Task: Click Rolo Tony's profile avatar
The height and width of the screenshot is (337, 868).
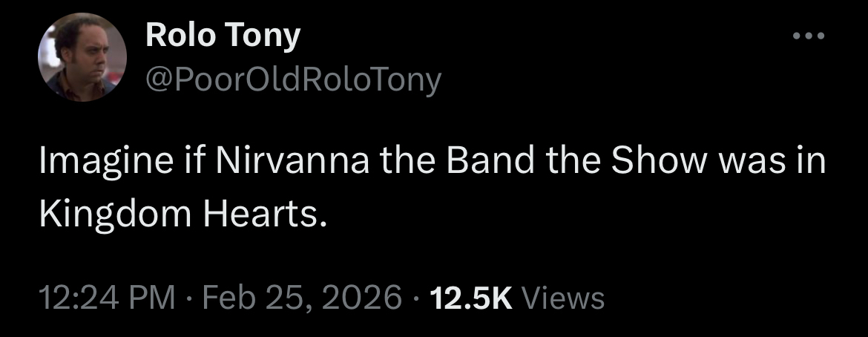Action: click(82, 57)
